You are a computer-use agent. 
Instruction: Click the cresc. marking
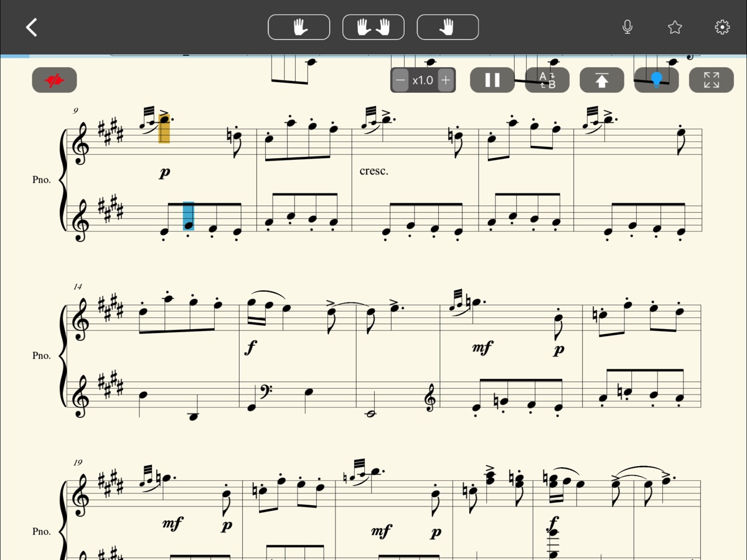click(x=374, y=171)
